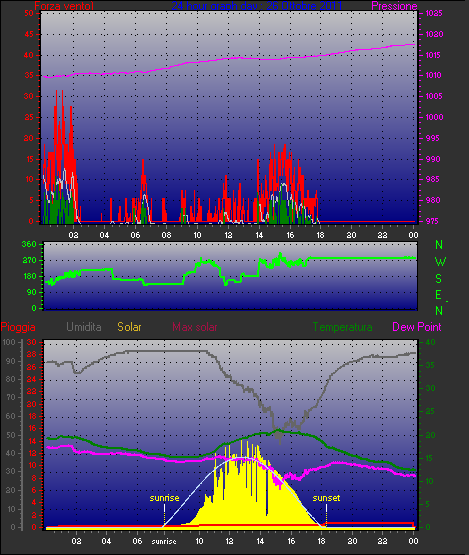
Task: Click the S wind direction label
Action: [x=439, y=279]
